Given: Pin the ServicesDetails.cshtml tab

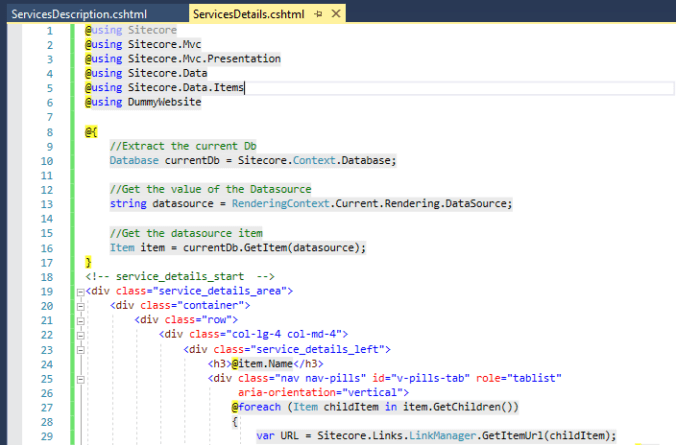Looking at the screenshot, I should [x=320, y=14].
